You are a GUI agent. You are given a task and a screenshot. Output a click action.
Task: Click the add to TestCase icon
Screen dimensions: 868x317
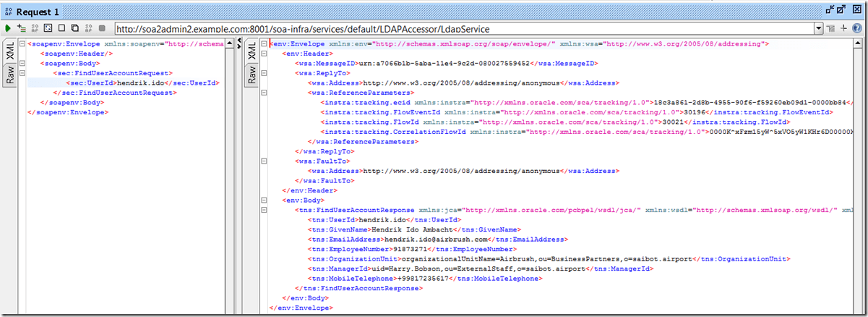[21, 28]
